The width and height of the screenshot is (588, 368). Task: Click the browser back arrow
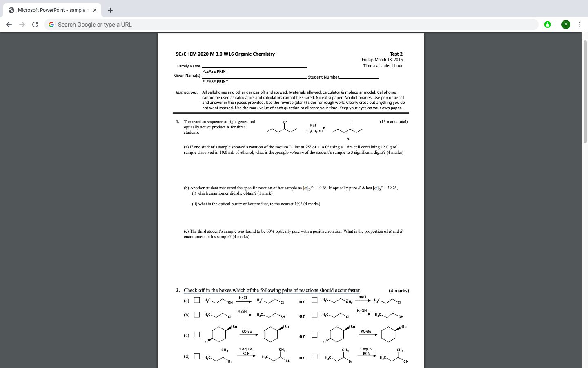(x=9, y=25)
